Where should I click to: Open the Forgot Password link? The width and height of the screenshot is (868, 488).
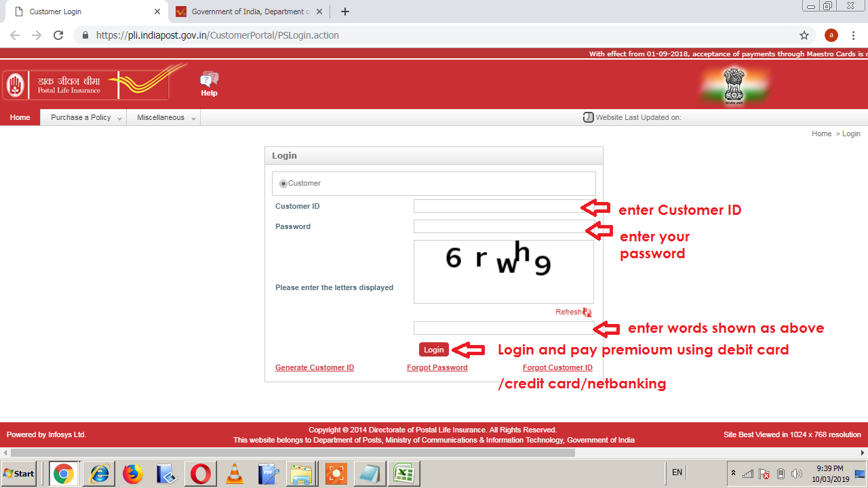point(437,367)
